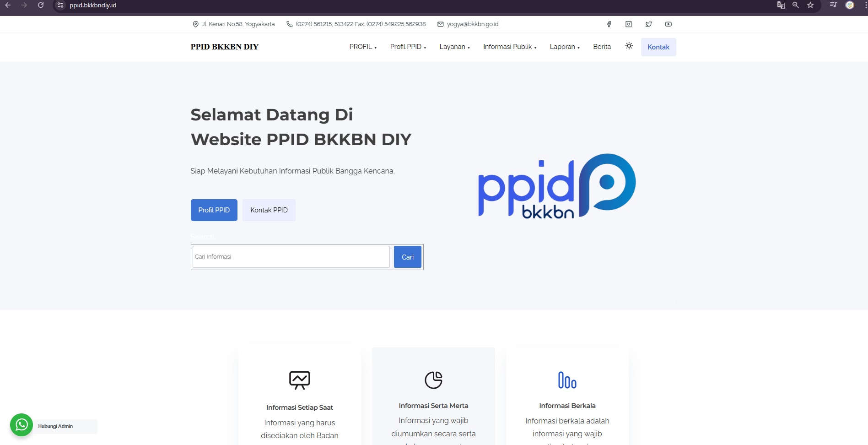Click the browser forward arrow
Viewport: 868px width, 445px height.
(24, 5)
